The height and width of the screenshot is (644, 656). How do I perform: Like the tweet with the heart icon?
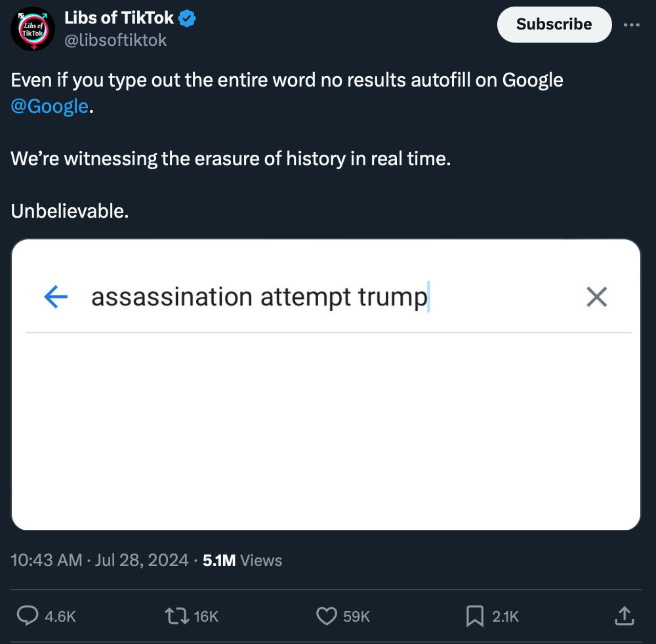coord(327,616)
